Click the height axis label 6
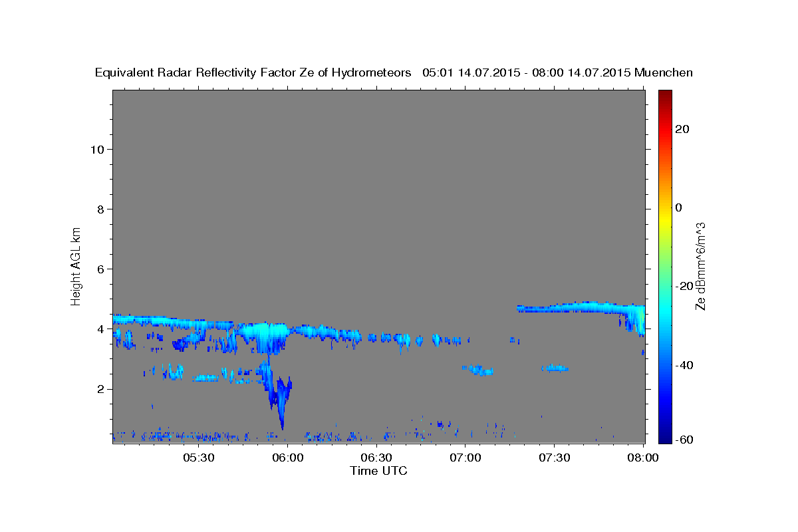Screen dimensions: 798x532 click(x=100, y=269)
